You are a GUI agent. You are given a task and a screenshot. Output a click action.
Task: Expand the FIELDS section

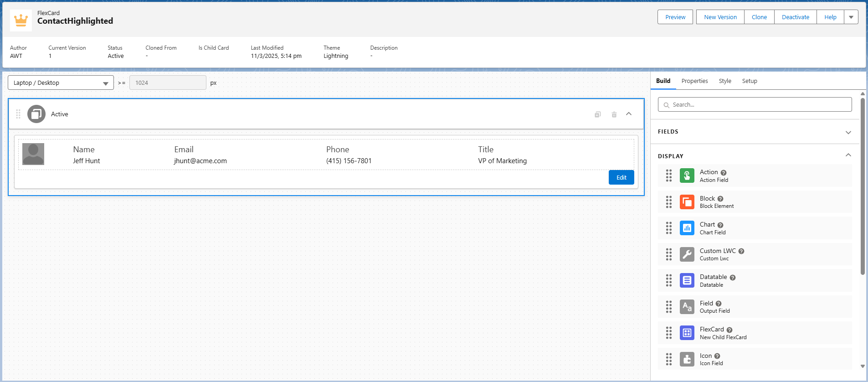coord(848,132)
